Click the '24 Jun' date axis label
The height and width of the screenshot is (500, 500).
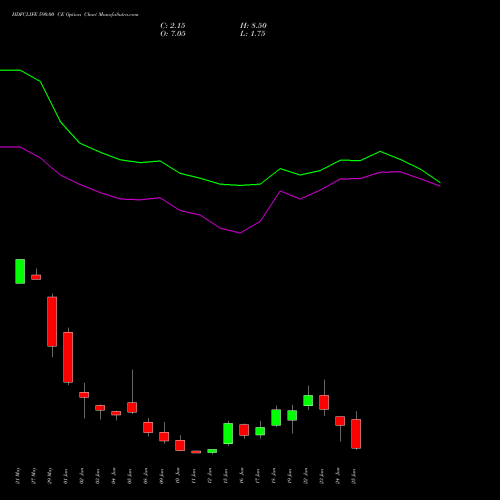point(338,476)
